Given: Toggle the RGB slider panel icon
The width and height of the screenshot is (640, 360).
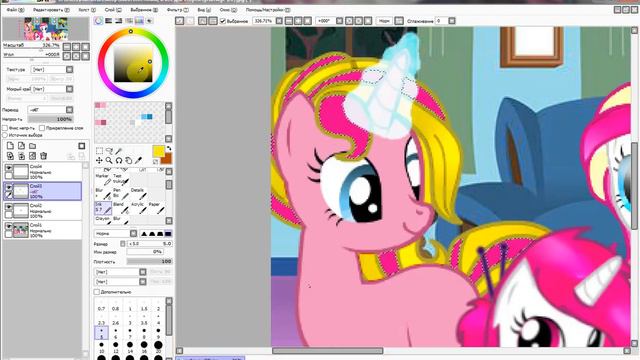Looking at the screenshot, I should [x=109, y=21].
